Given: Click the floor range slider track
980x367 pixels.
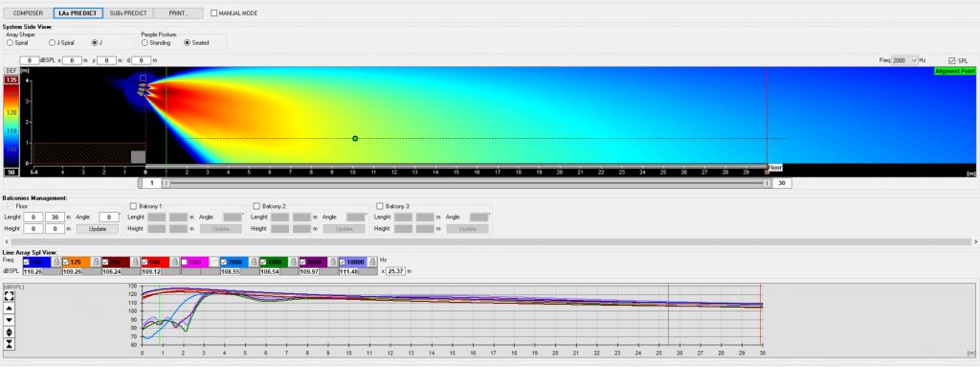Looking at the screenshot, I should pyautogui.click(x=466, y=183).
